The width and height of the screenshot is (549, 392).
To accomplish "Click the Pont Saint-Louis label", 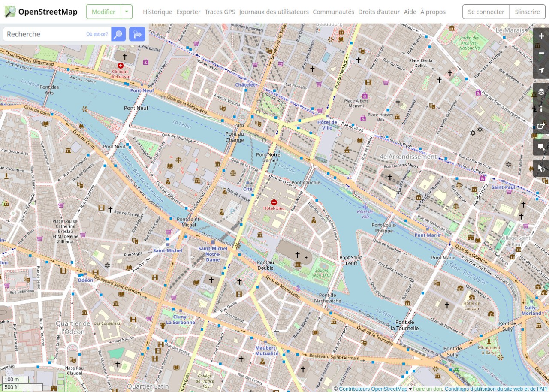I will tap(351, 260).
